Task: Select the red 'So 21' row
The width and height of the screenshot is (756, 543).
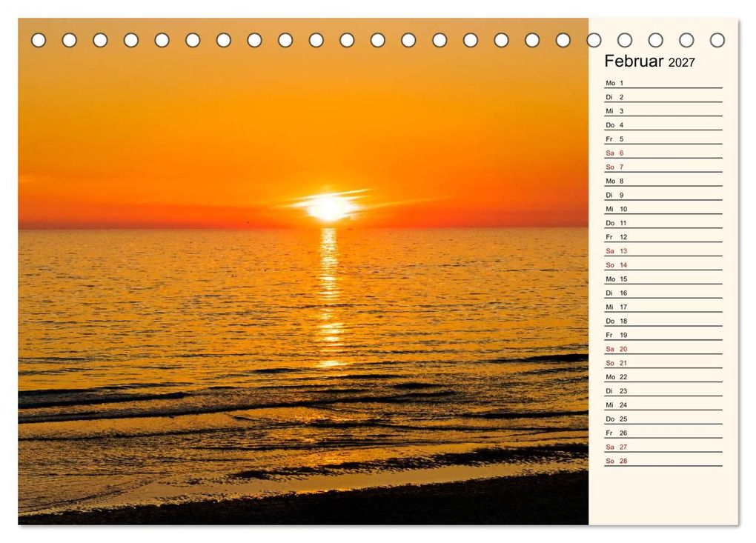Action: (x=663, y=362)
